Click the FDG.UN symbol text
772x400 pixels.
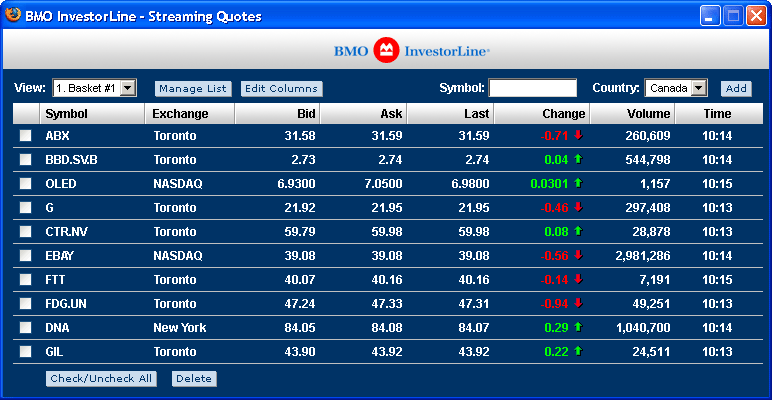pos(66,303)
